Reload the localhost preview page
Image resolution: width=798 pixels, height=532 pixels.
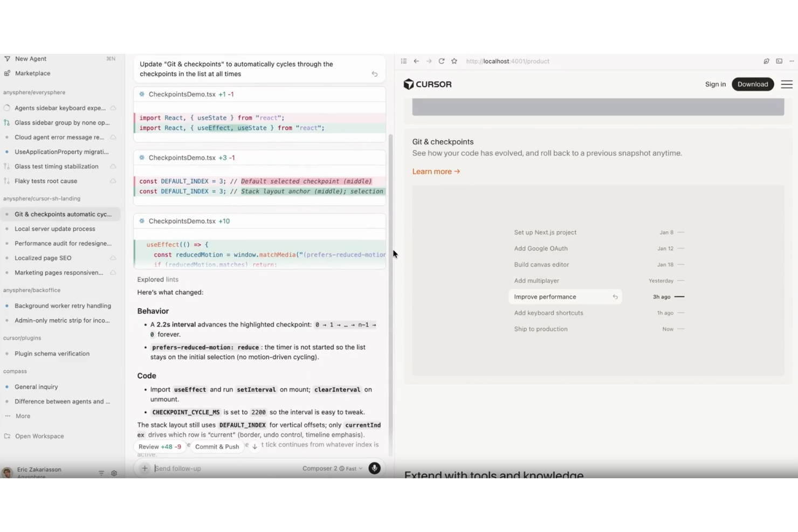(442, 61)
